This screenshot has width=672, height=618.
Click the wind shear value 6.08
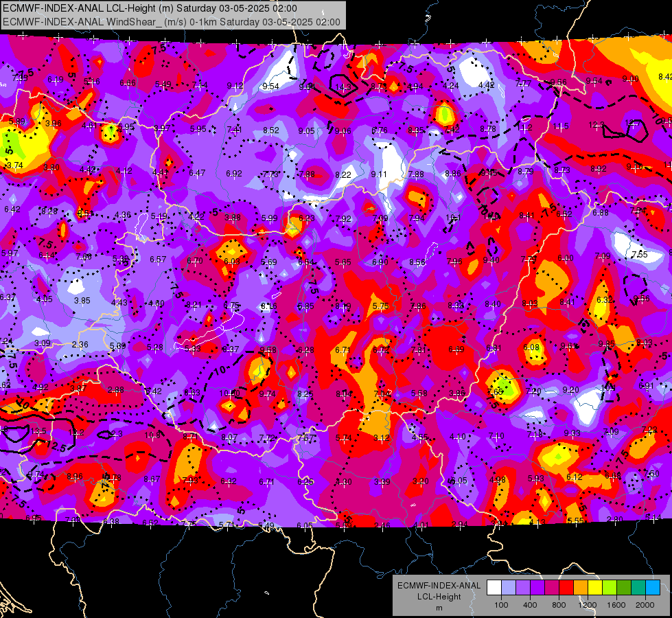pyautogui.click(x=531, y=347)
